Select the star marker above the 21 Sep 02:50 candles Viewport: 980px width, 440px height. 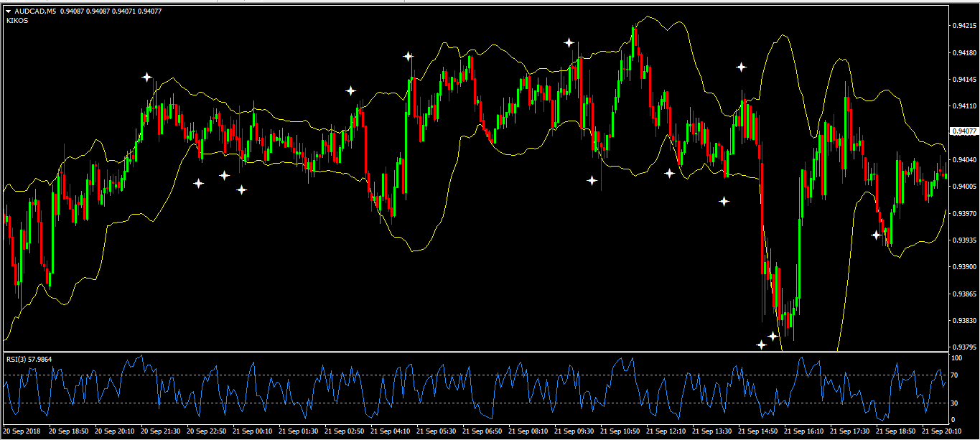point(350,90)
